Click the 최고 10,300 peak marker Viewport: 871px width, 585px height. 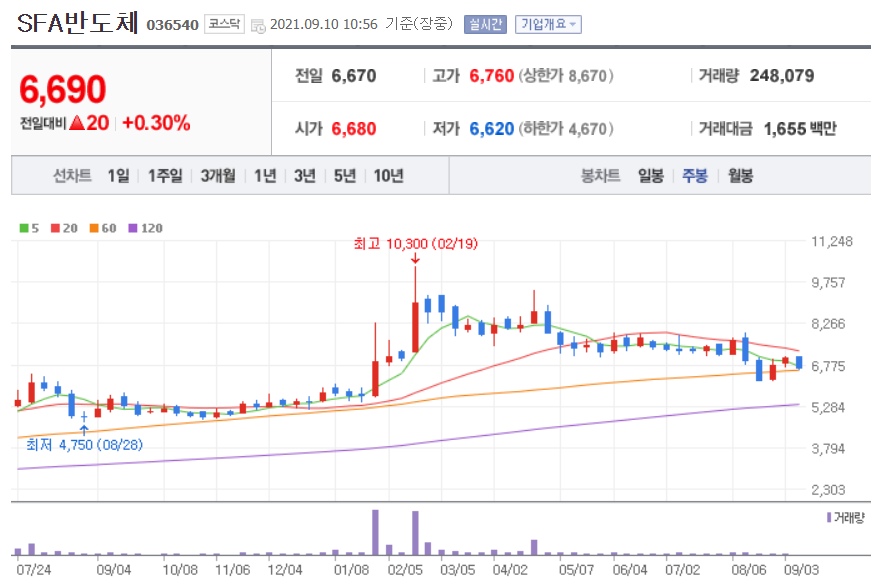[x=412, y=244]
